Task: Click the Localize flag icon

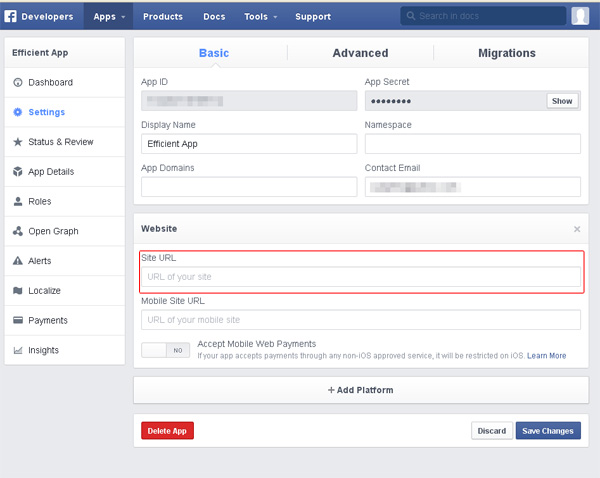Action: click(x=18, y=290)
